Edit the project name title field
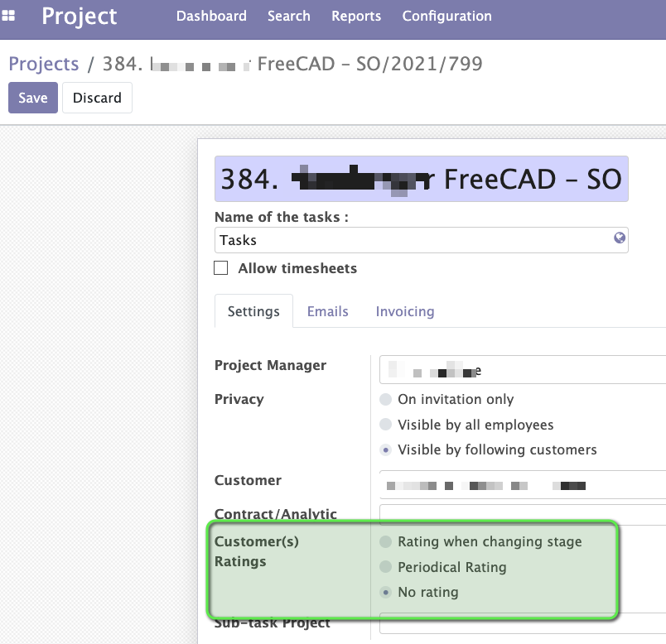This screenshot has height=644, width=666. pyautogui.click(x=422, y=179)
